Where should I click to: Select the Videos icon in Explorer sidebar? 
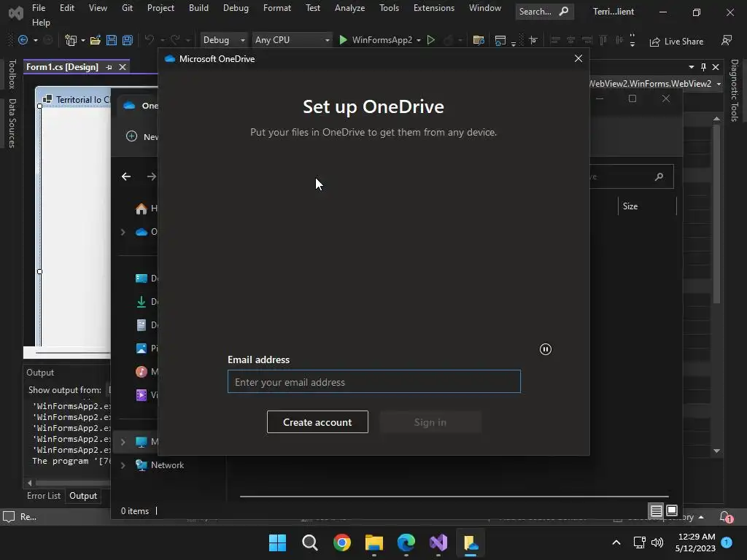(x=141, y=394)
